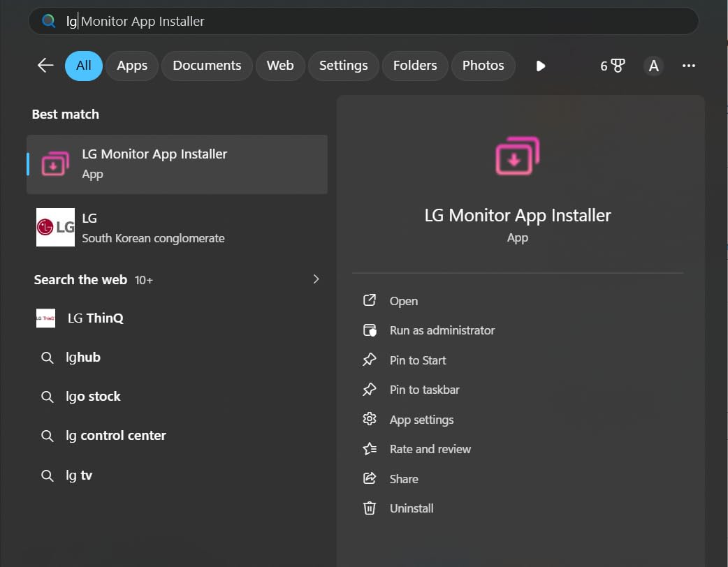
Task: Switch to the Folders filter tab
Action: pyautogui.click(x=414, y=66)
